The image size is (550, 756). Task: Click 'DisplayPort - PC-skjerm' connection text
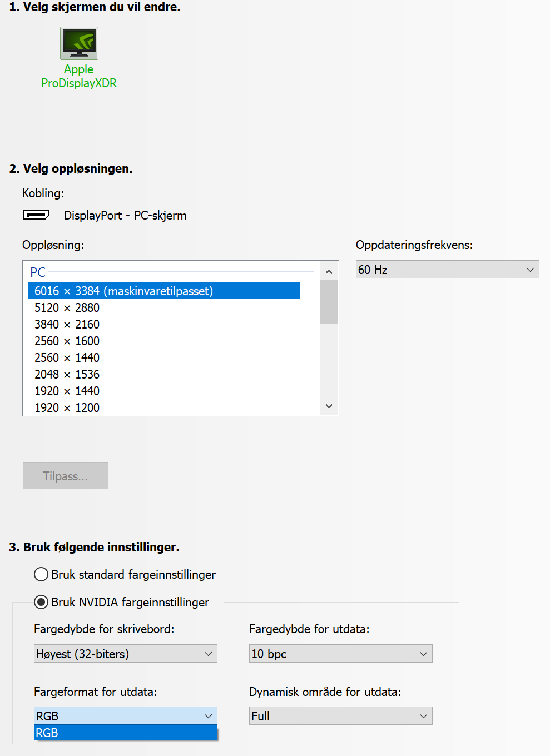coord(125,215)
